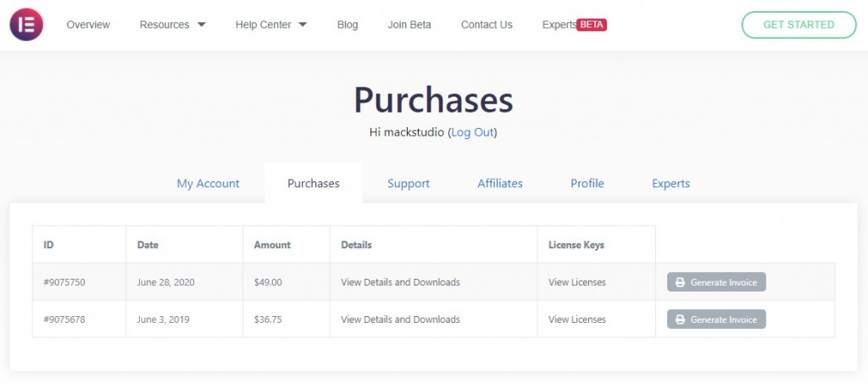Expand the Resources dropdown arrow
The height and width of the screenshot is (383, 868).
pos(201,25)
